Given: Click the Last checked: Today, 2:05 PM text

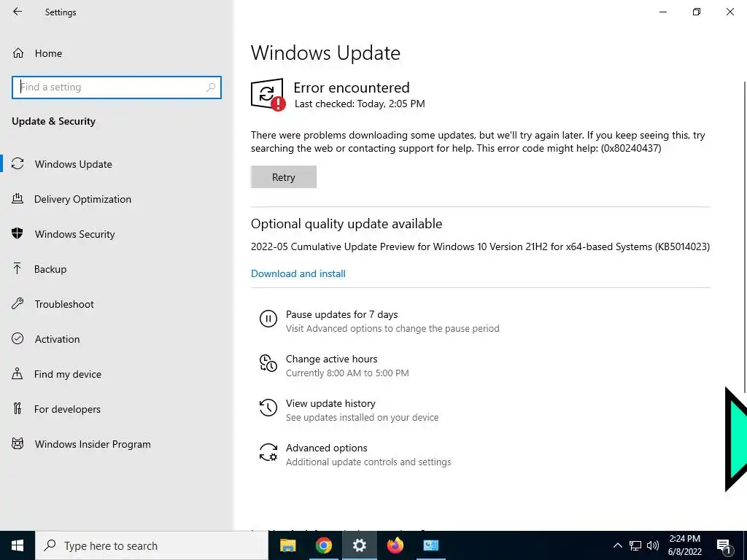Looking at the screenshot, I should 360,104.
